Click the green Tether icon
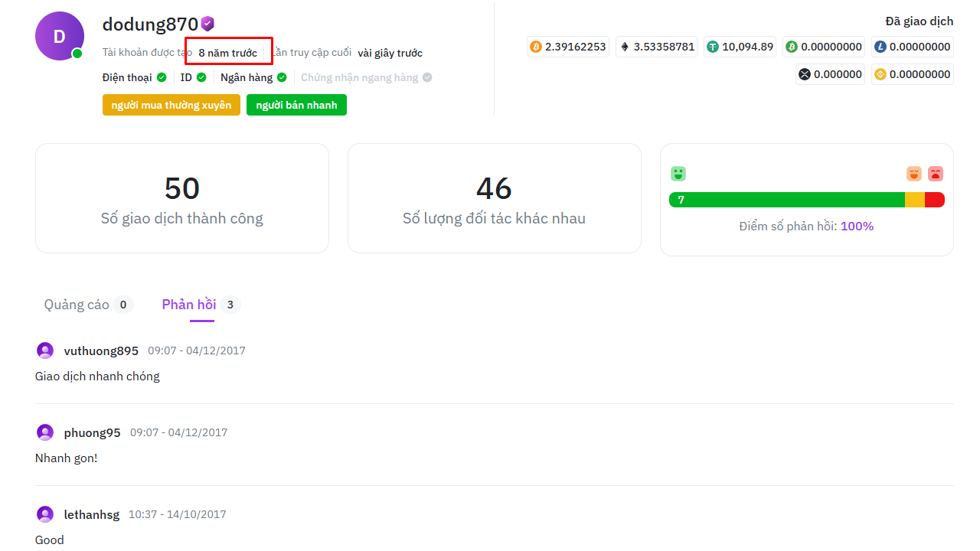Screen dimensions: 980x551 click(713, 47)
